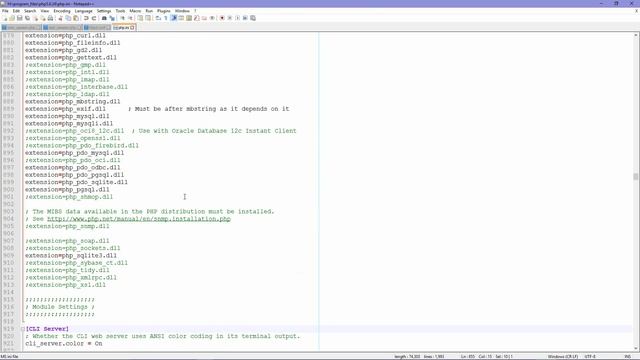Image resolution: width=640 pixels, height=360 pixels.
Task: Undo the last edit via toolbar
Action: 86,18
